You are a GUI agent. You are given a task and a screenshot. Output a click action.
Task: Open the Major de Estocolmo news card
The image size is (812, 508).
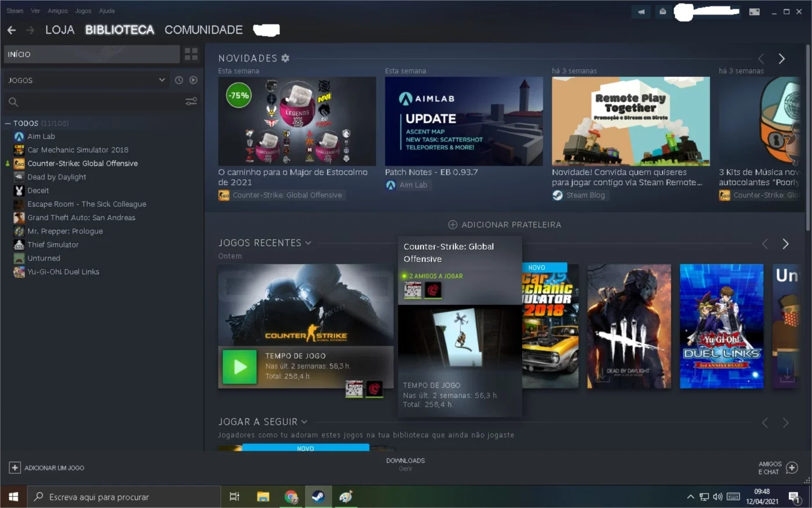click(297, 121)
